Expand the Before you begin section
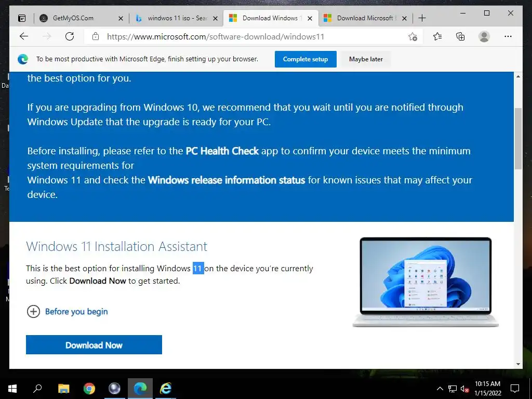This screenshot has height=399, width=532. pos(67,312)
